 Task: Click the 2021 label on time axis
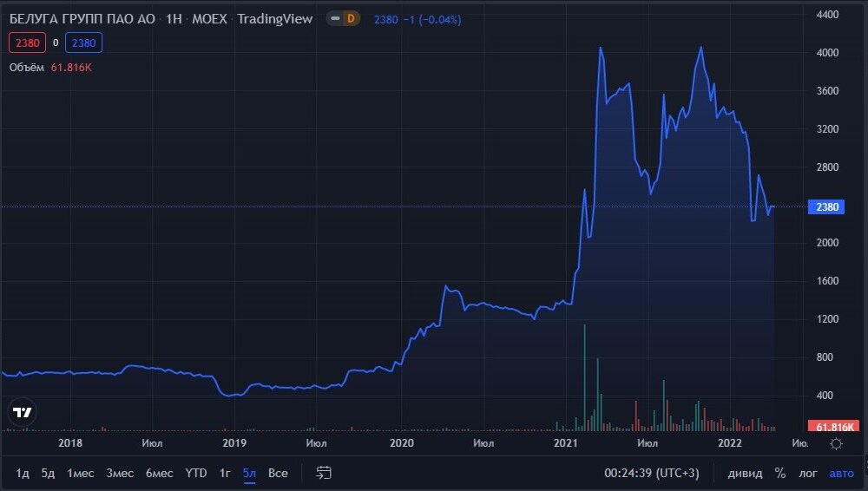point(565,442)
